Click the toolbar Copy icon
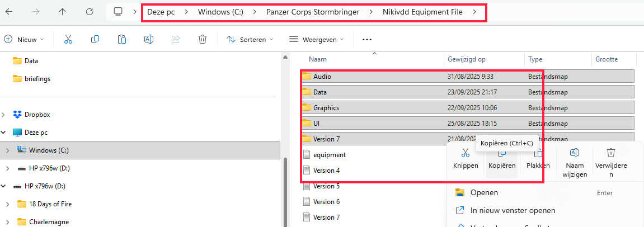The image size is (644, 227). point(95,39)
